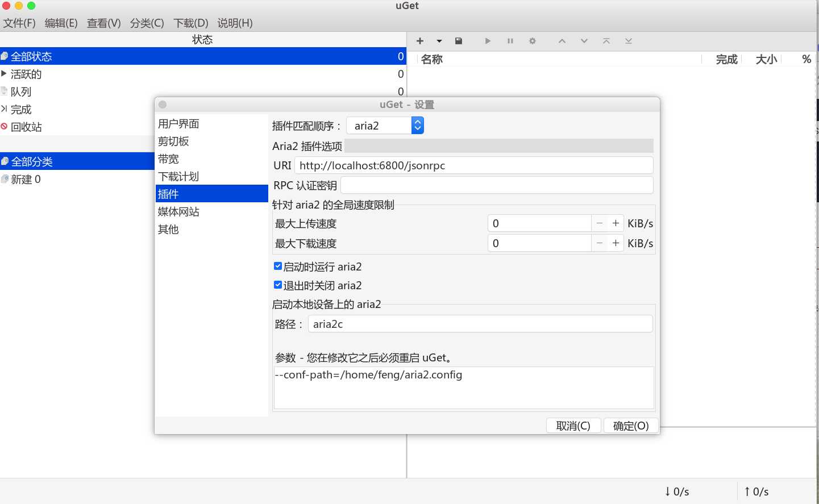Click the URI input field
Image resolution: width=819 pixels, height=504 pixels.
473,165
